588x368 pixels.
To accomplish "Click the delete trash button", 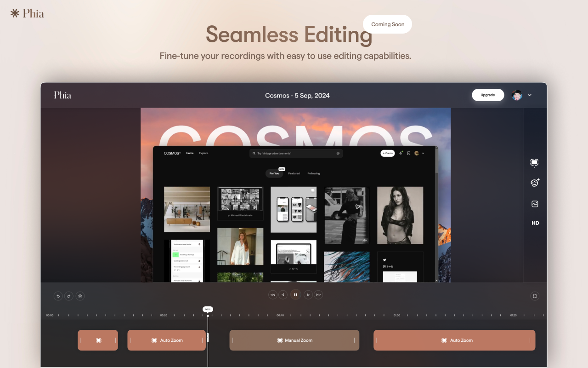I will (x=80, y=296).
